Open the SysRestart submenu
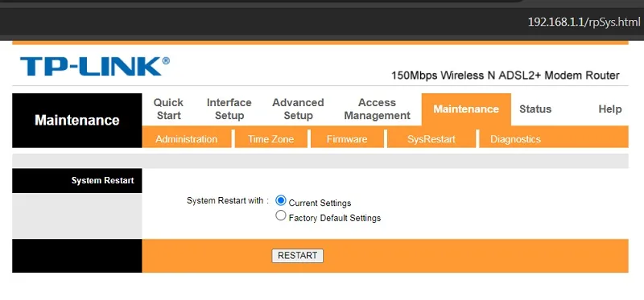Image resolution: width=644 pixels, height=300 pixels. [x=431, y=139]
